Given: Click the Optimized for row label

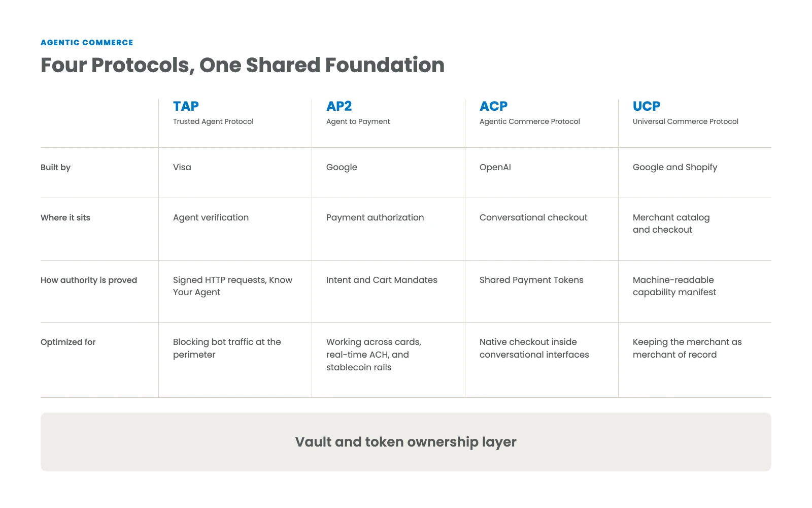Looking at the screenshot, I should 68,342.
